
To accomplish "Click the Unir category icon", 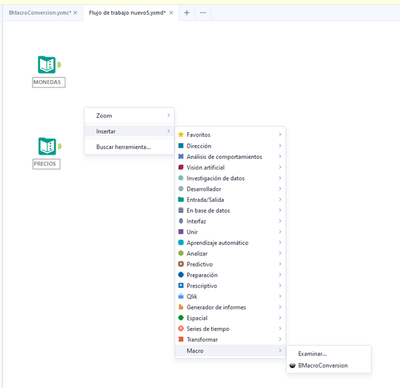I will pyautogui.click(x=181, y=231).
